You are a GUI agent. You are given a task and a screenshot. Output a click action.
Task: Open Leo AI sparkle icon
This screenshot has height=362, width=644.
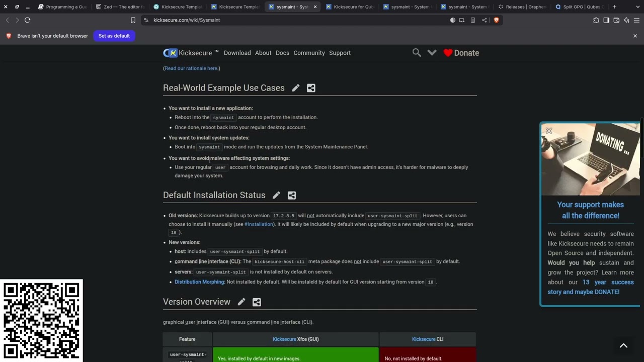(626, 20)
